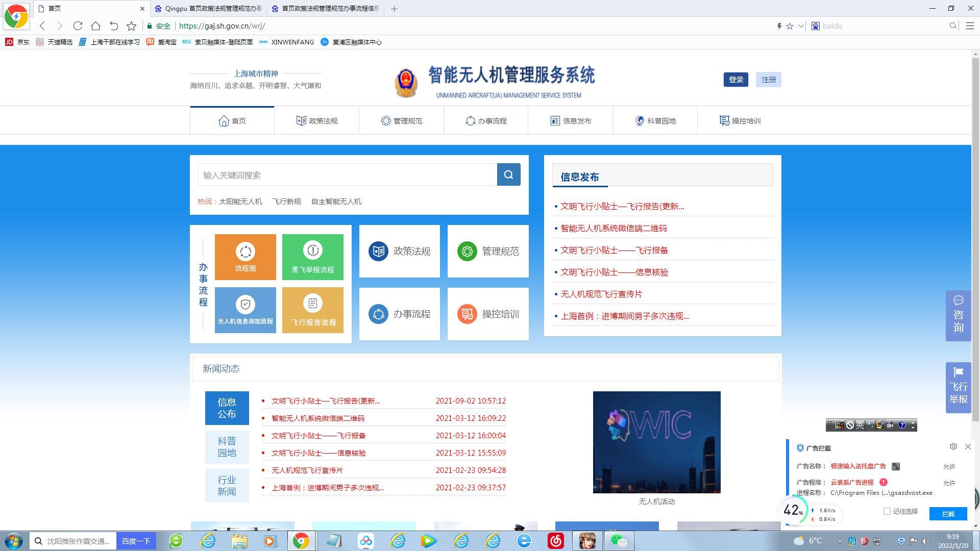The width and height of the screenshot is (980, 551).
Task: Click the 咨询 chat sidebar button
Action: 958,315
